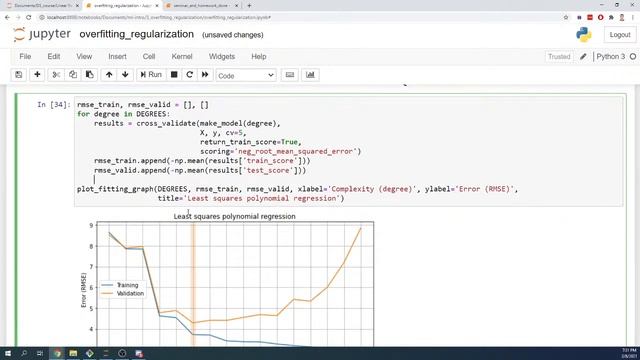Click the Trusted notebook indicator
This screenshot has height=360, width=640.
[559, 57]
